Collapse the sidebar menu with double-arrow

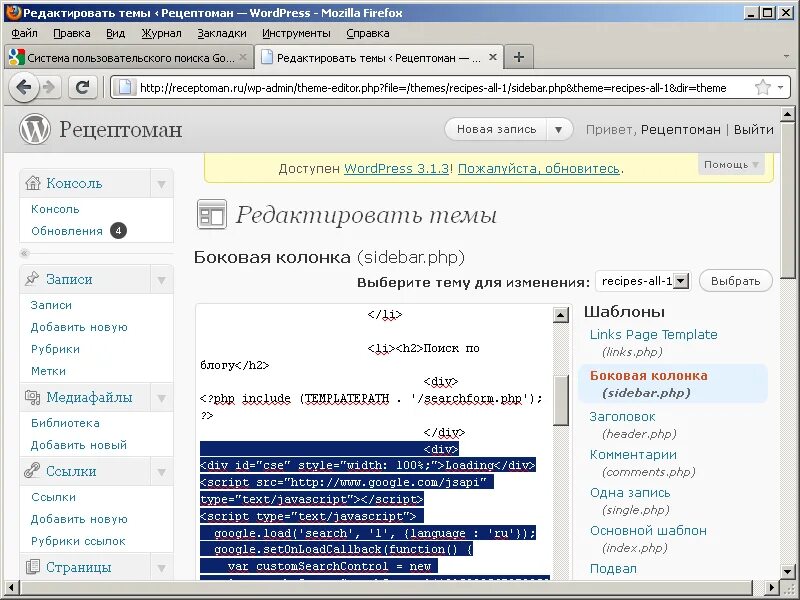coord(24,253)
